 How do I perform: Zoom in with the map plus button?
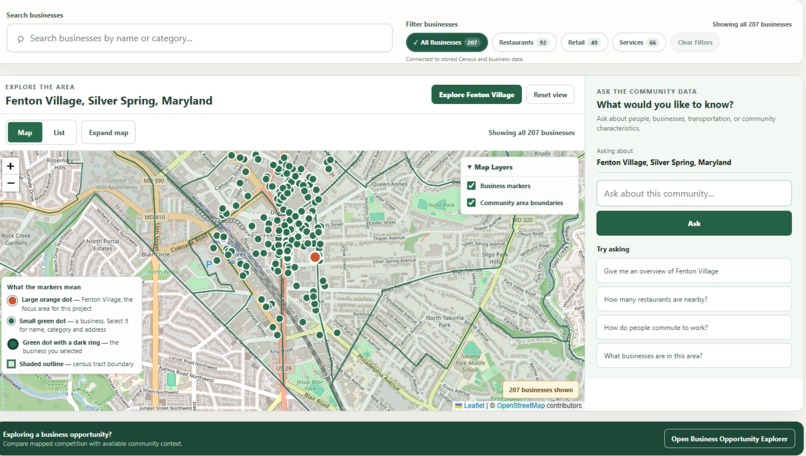(x=11, y=166)
